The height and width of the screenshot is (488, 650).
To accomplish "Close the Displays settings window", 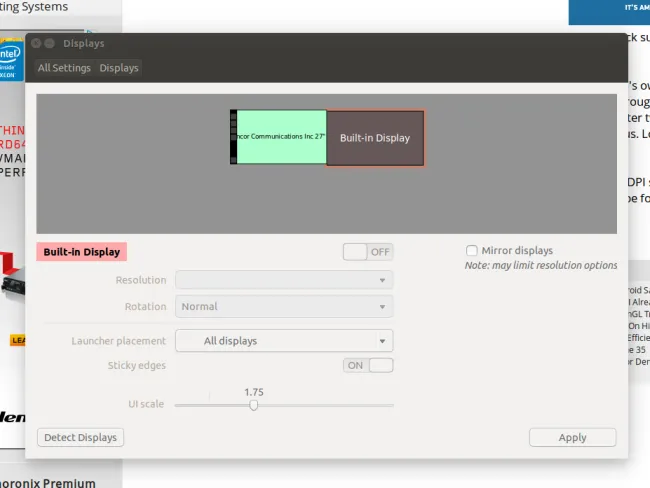I will coord(36,44).
